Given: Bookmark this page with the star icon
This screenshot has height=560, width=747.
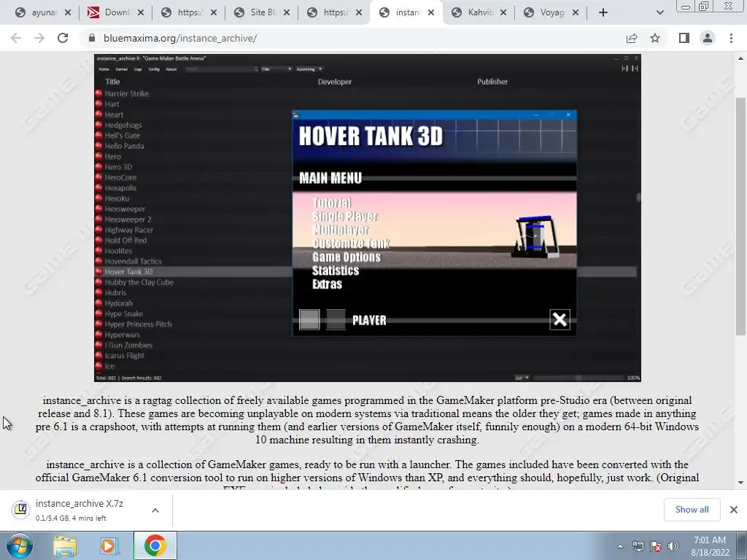Looking at the screenshot, I should click(655, 38).
